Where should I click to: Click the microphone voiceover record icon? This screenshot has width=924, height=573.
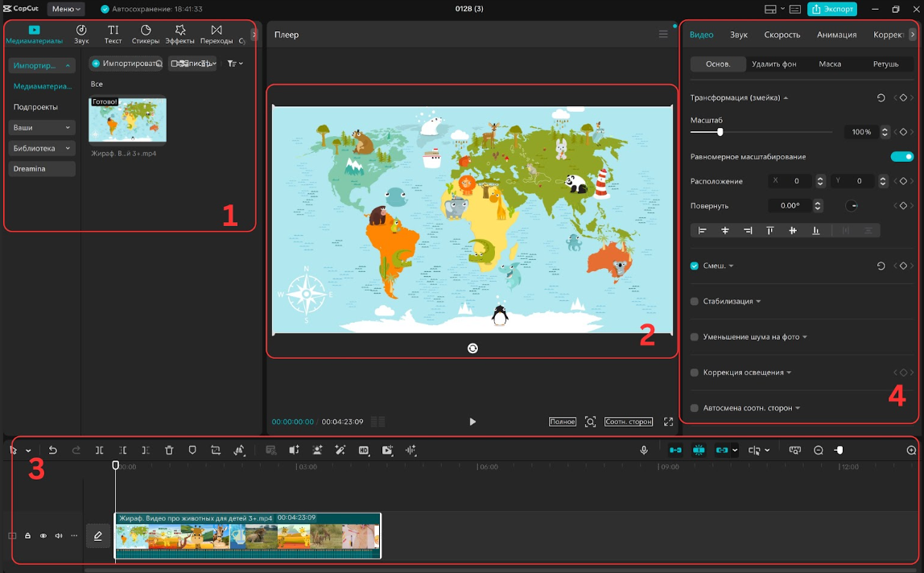click(x=644, y=451)
